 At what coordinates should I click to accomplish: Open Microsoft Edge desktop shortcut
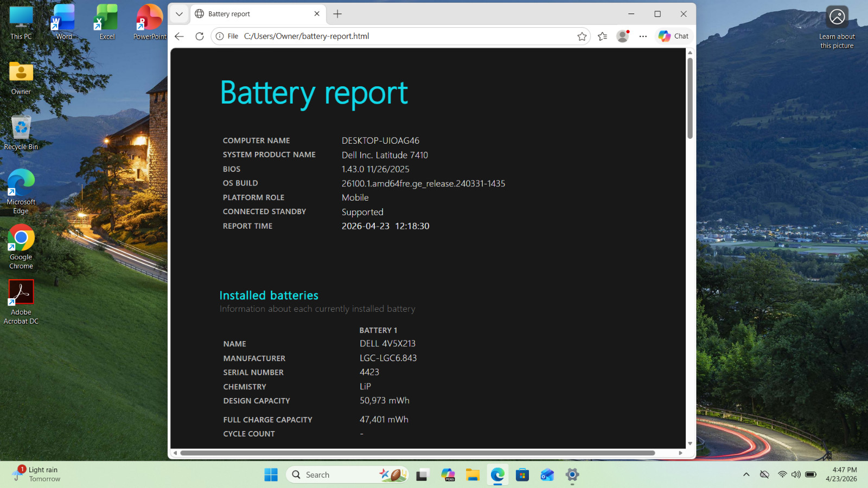[21, 192]
